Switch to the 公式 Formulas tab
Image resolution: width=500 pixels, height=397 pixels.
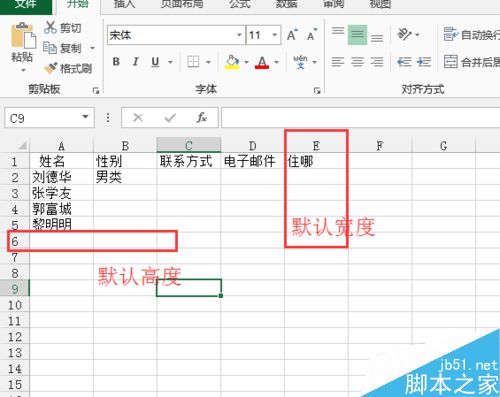239,5
